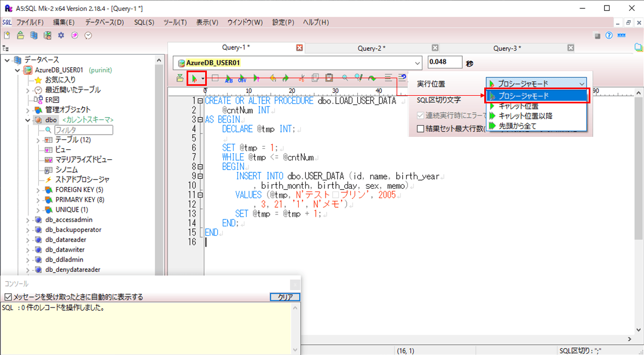Click the database tree vertical scrollbar
Screen dimensions: 644x355
pyautogui.click(x=159, y=166)
